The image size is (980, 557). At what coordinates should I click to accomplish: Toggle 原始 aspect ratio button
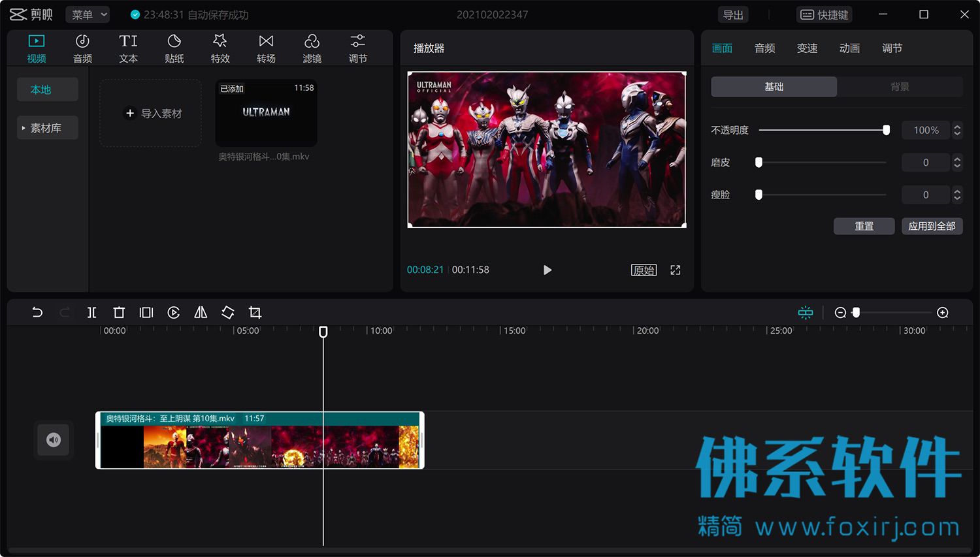(644, 270)
